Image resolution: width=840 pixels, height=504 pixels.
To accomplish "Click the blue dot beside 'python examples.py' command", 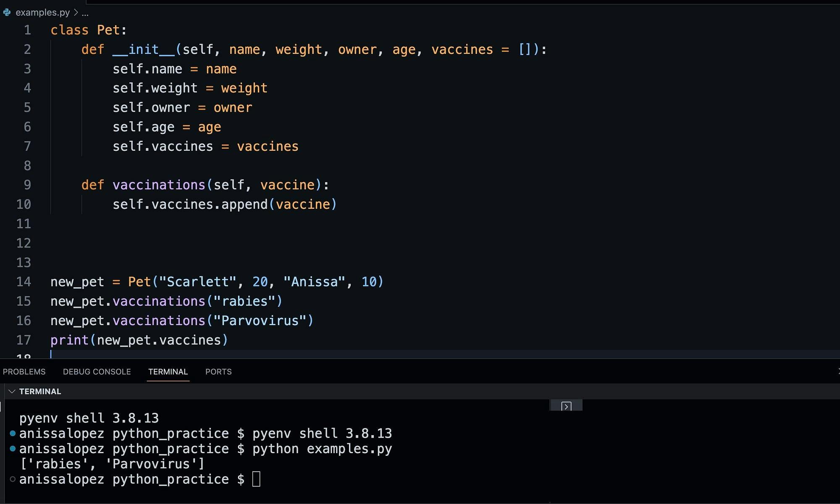I will coord(13,449).
